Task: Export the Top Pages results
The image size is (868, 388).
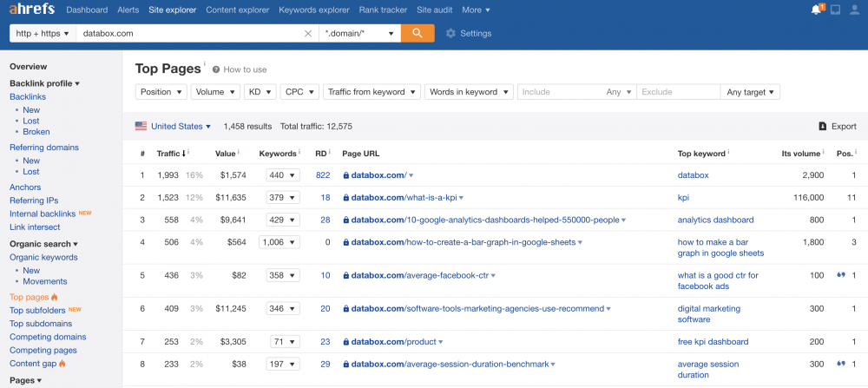Action: [837, 127]
